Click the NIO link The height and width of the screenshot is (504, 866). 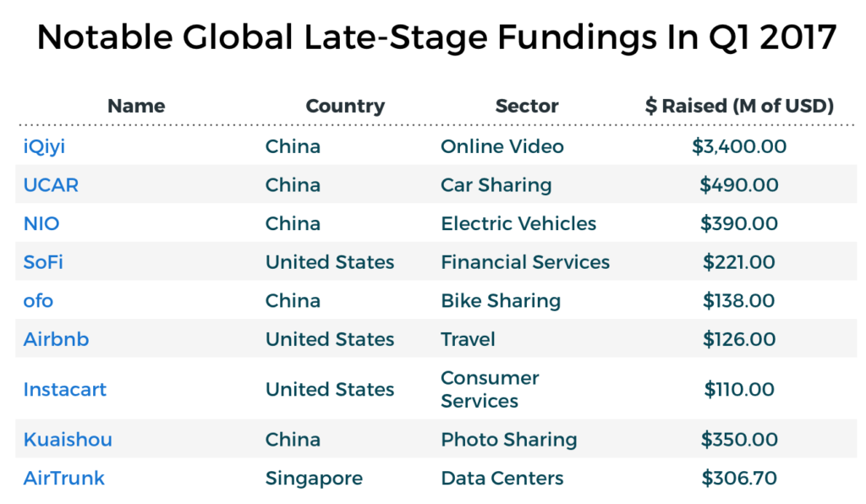[41, 223]
